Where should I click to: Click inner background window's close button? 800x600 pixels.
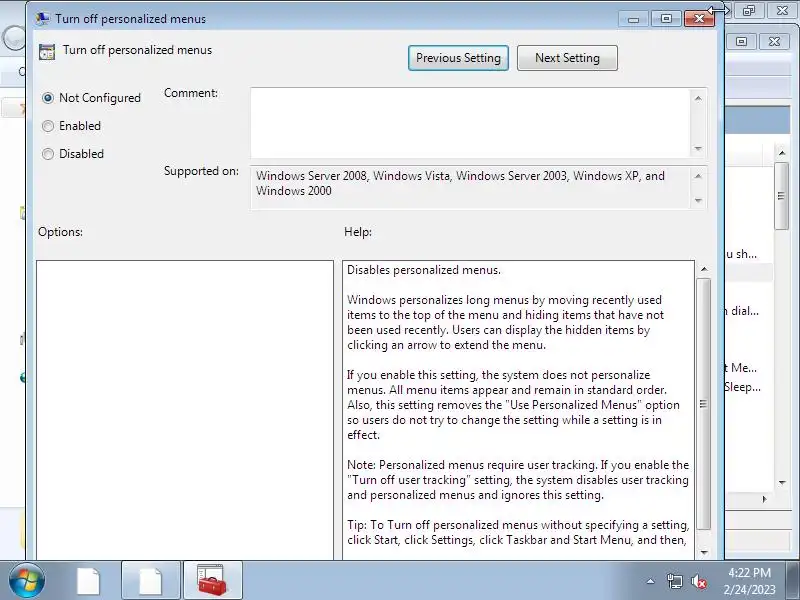(774, 41)
